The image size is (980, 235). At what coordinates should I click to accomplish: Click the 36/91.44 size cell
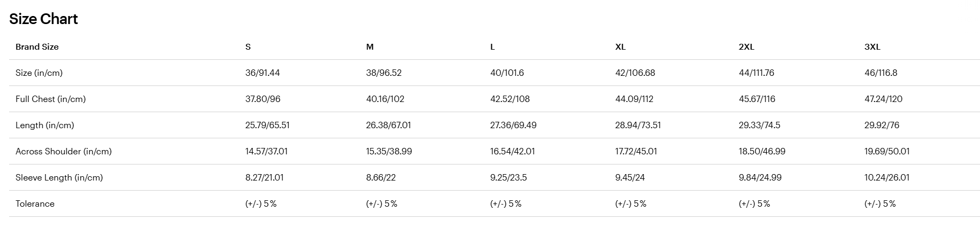click(263, 73)
